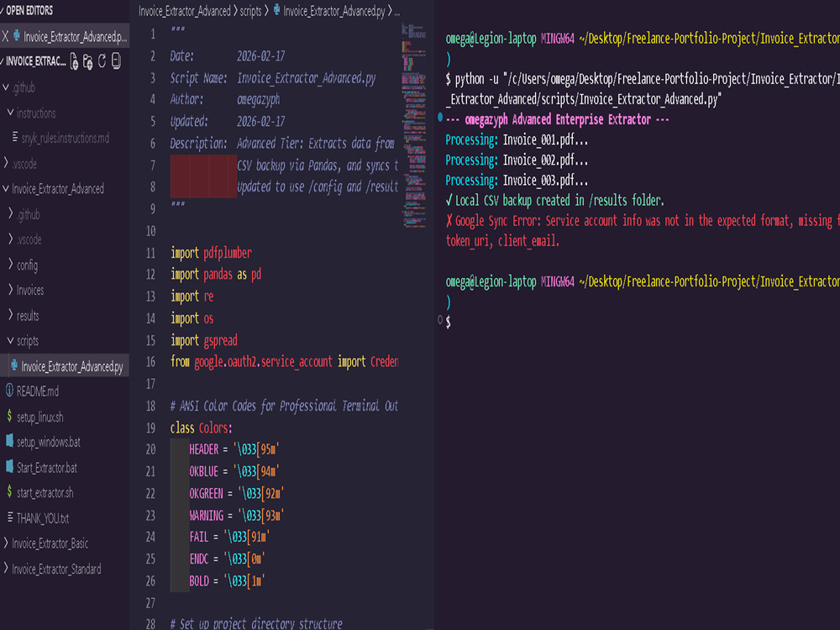Click the blue command marker in terminal

pos(440,118)
